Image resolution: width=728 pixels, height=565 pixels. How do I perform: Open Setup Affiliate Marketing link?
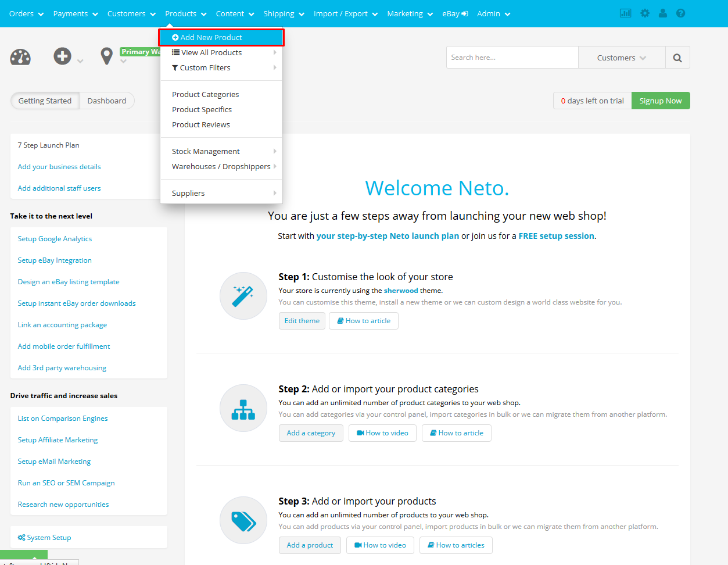point(58,440)
